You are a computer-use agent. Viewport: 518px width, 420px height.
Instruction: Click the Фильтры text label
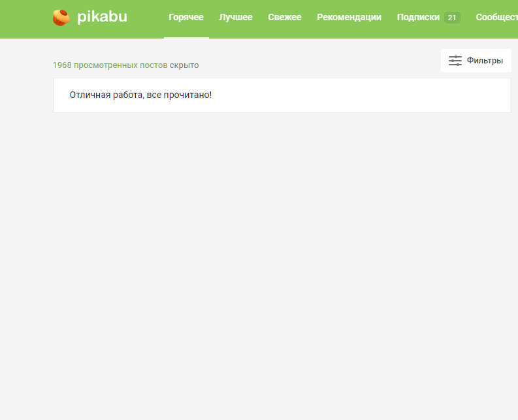click(x=485, y=61)
